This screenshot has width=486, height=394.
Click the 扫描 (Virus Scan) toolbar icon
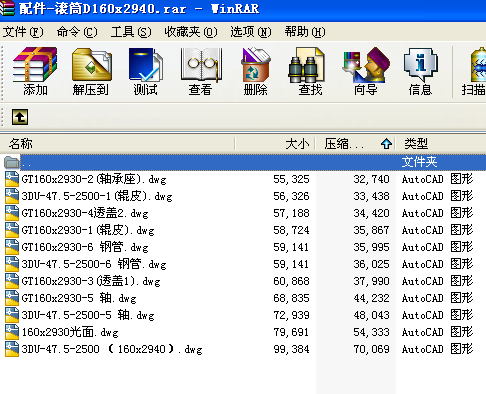click(x=478, y=65)
